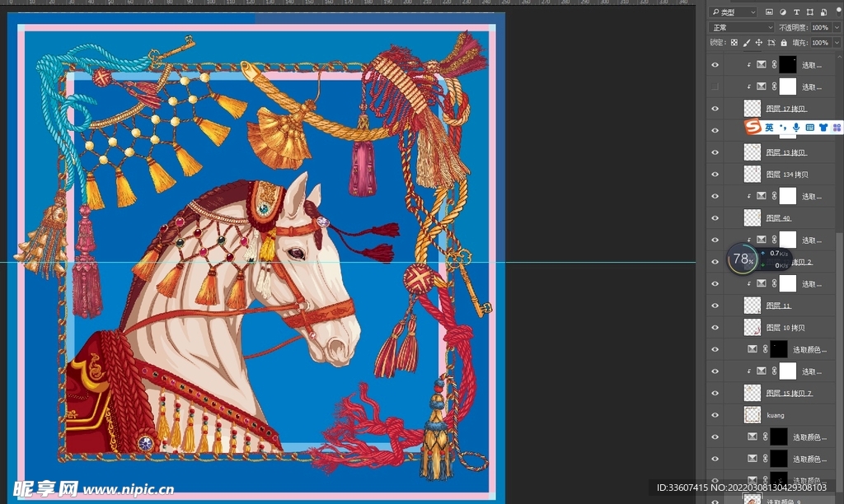Filter layers by shape layer icon
Viewport: 844px width, 504px height.
(x=809, y=12)
